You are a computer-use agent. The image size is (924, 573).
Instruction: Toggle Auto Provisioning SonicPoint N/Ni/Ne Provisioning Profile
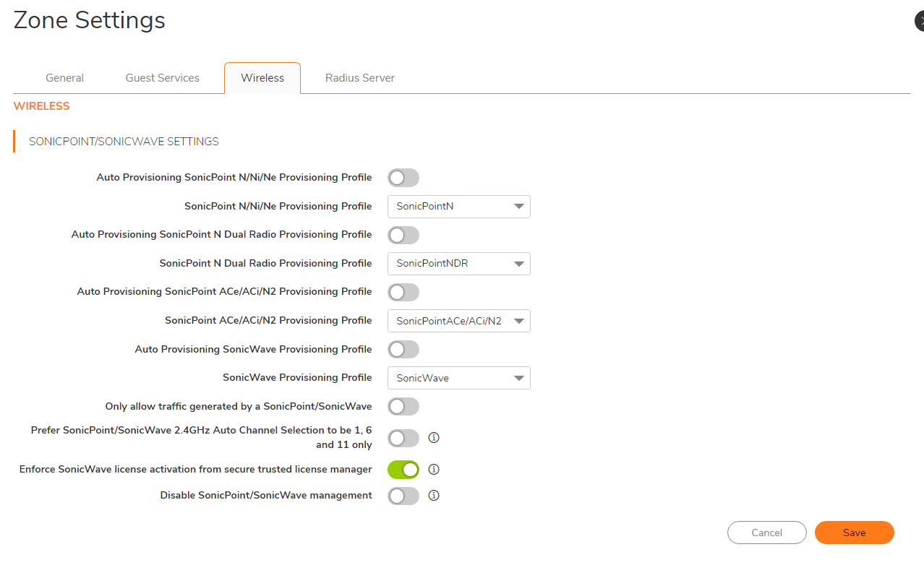[403, 178]
